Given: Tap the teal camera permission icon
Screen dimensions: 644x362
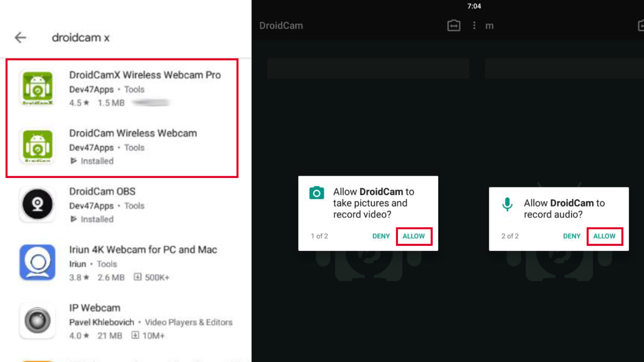Looking at the screenshot, I should click(316, 193).
